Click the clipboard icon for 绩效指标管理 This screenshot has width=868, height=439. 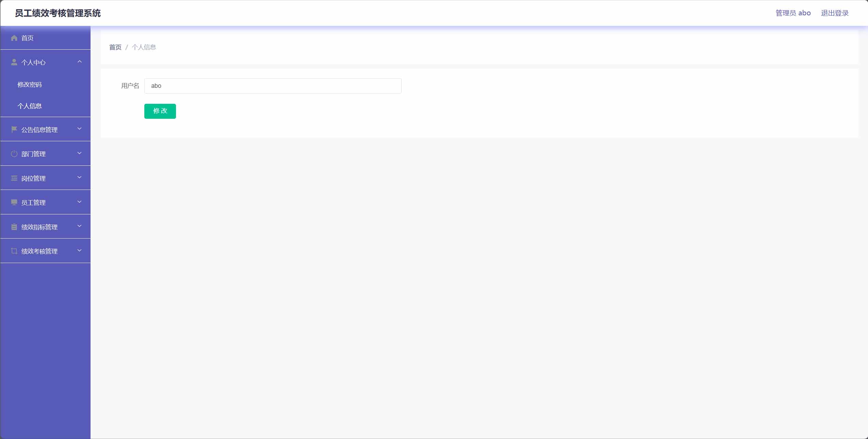click(x=14, y=227)
